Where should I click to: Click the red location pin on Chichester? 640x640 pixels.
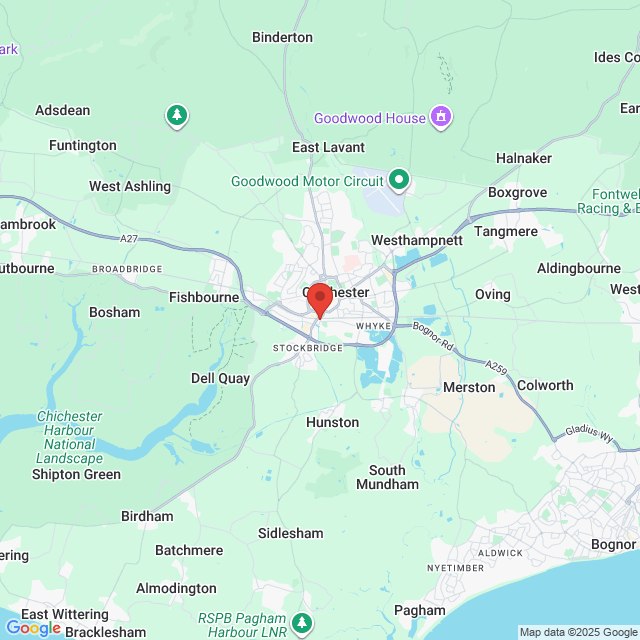(320, 301)
